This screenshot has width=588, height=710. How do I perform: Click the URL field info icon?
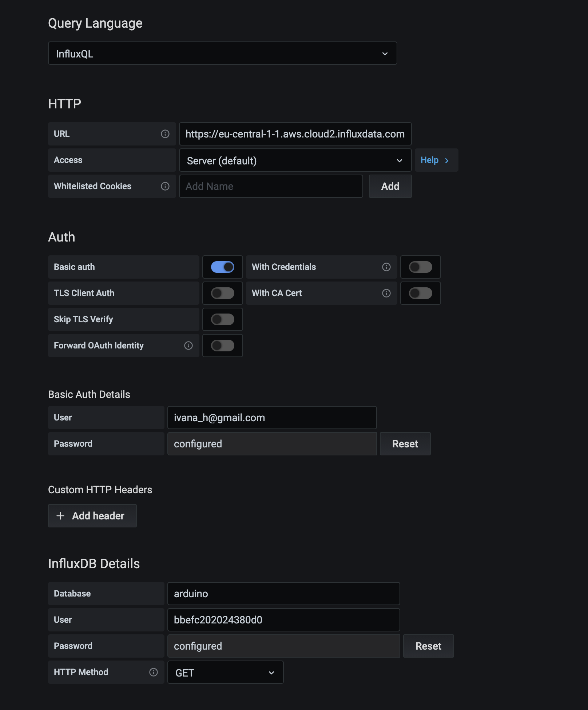tap(165, 134)
